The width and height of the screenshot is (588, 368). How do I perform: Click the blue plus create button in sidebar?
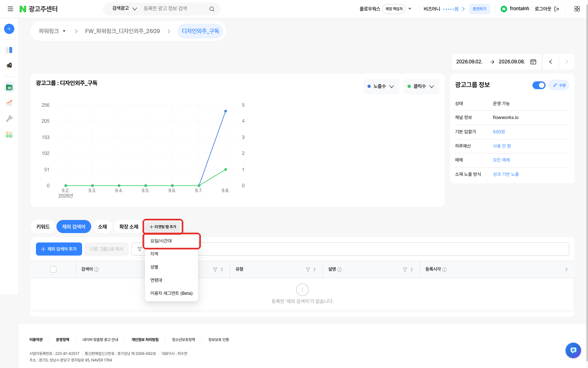point(9,29)
